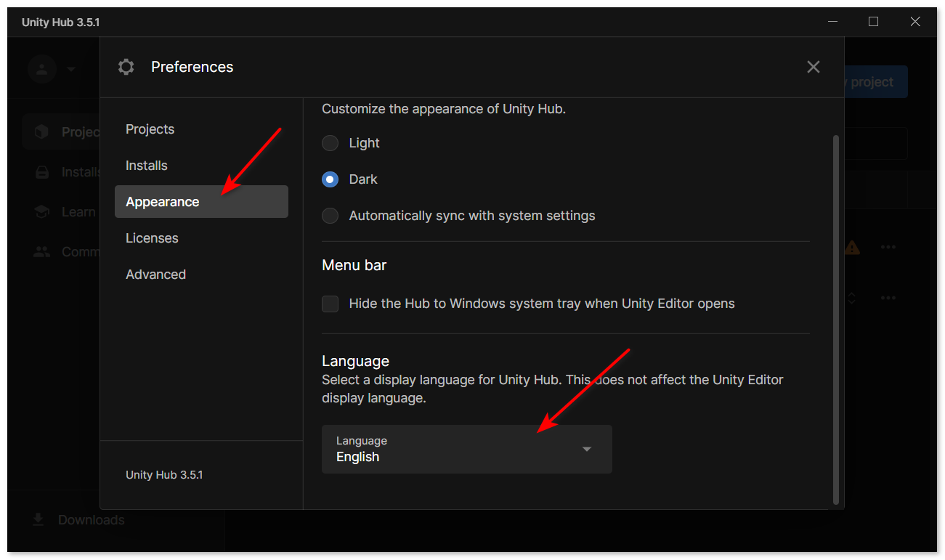Viewport: 945px width, 560px height.
Task: Click the blue project button behind dialog
Action: point(876,82)
